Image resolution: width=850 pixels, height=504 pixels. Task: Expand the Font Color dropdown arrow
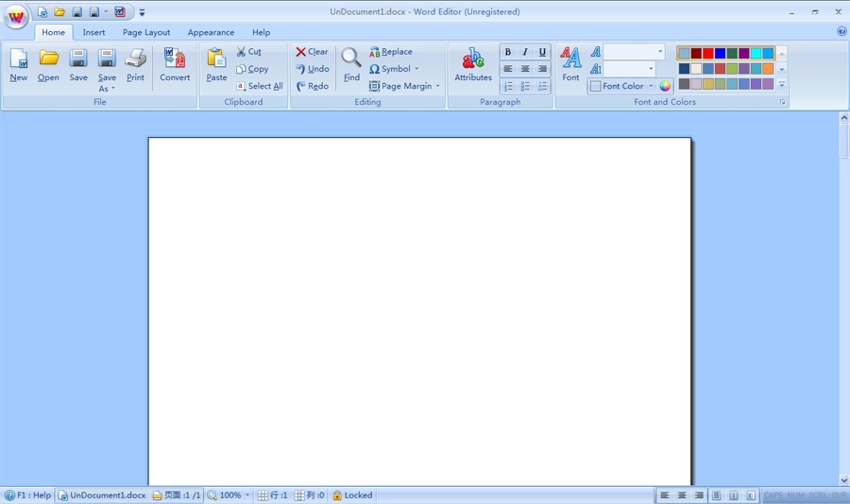click(651, 86)
